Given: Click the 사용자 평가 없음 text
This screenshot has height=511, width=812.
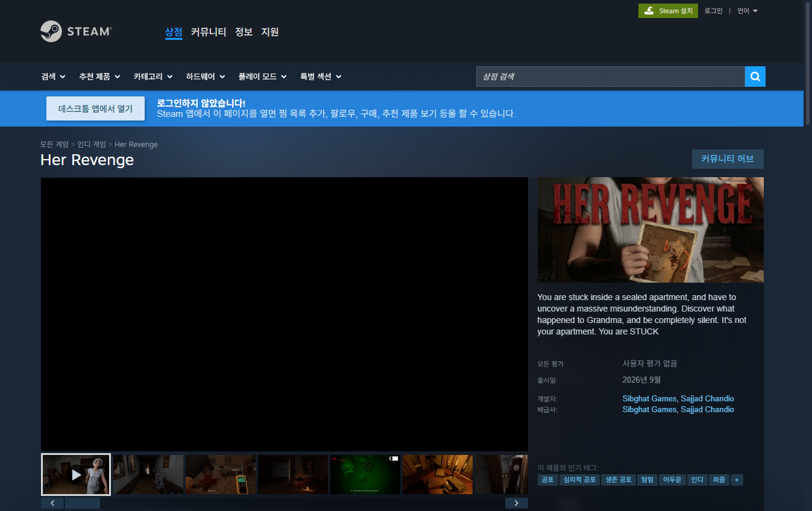Looking at the screenshot, I should (650, 363).
